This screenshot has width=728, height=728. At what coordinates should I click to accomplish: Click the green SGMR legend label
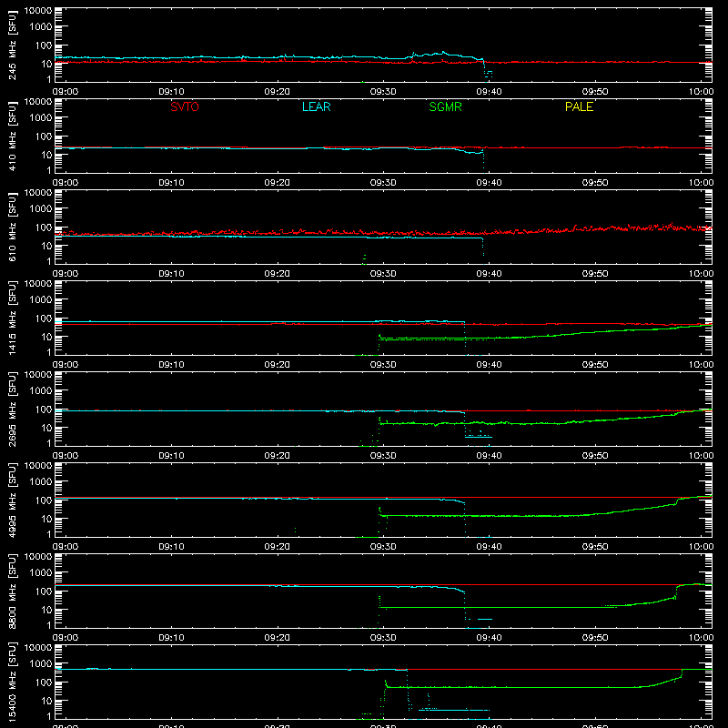(445, 106)
